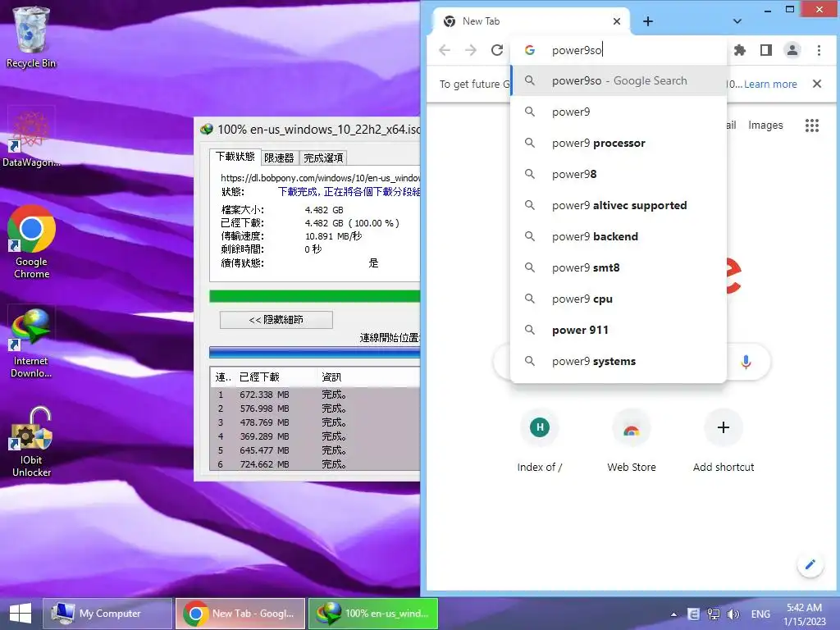Dismiss the Chrome update info bar

pyautogui.click(x=816, y=84)
